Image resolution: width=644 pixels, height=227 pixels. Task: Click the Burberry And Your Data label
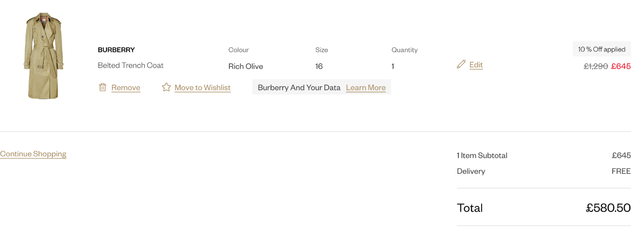(299, 88)
